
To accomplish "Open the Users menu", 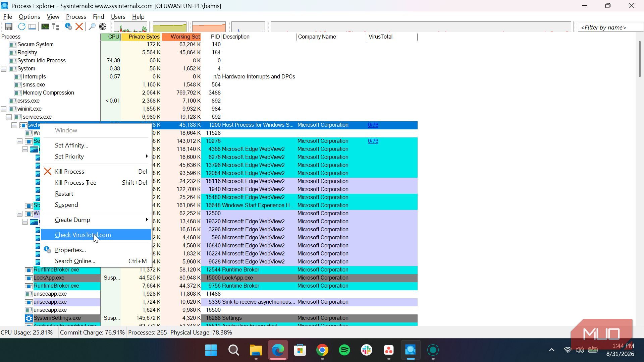I will (118, 17).
